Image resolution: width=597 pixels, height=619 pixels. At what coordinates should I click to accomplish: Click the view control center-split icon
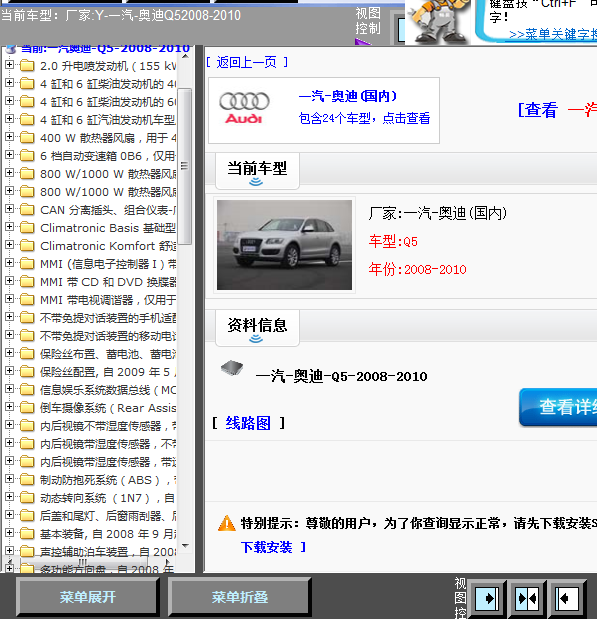pyautogui.click(x=527, y=598)
